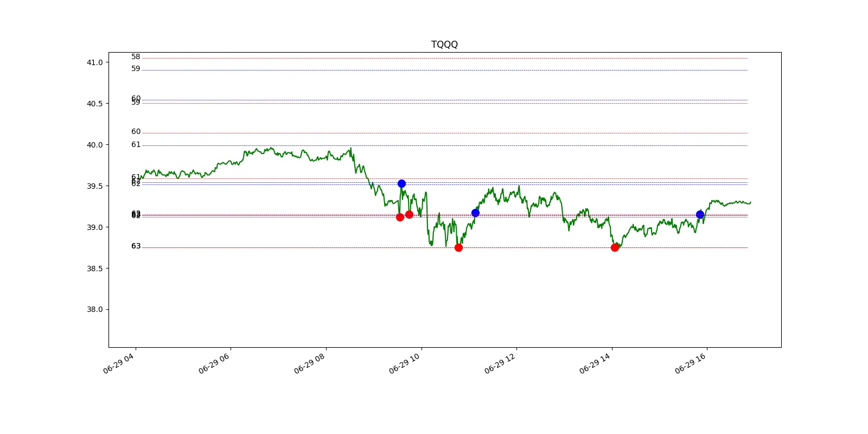This screenshot has height=434, width=868.
Task: Select the 40.0 y-axis tick label
Action: (x=94, y=145)
